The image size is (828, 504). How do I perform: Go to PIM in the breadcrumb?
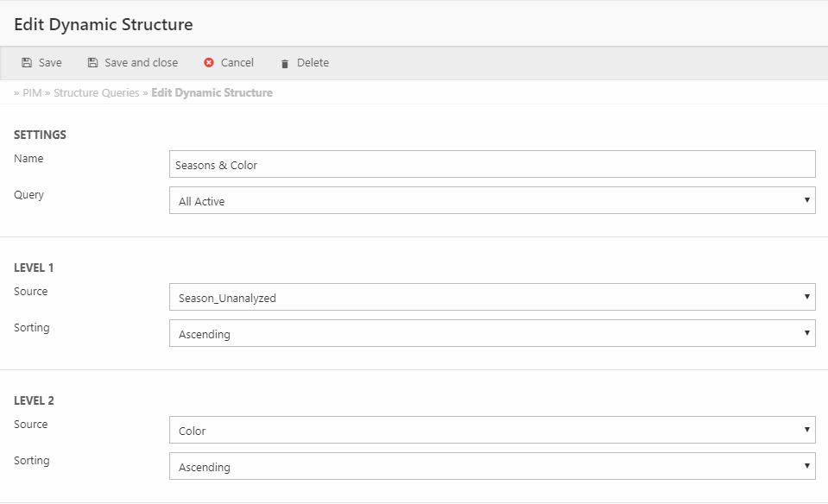coord(32,92)
